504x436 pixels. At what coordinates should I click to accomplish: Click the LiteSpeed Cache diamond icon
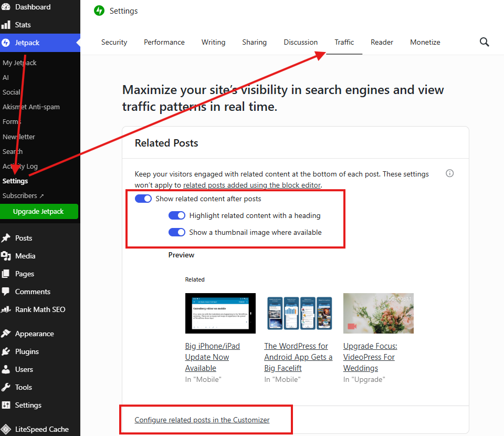[x=5, y=429]
